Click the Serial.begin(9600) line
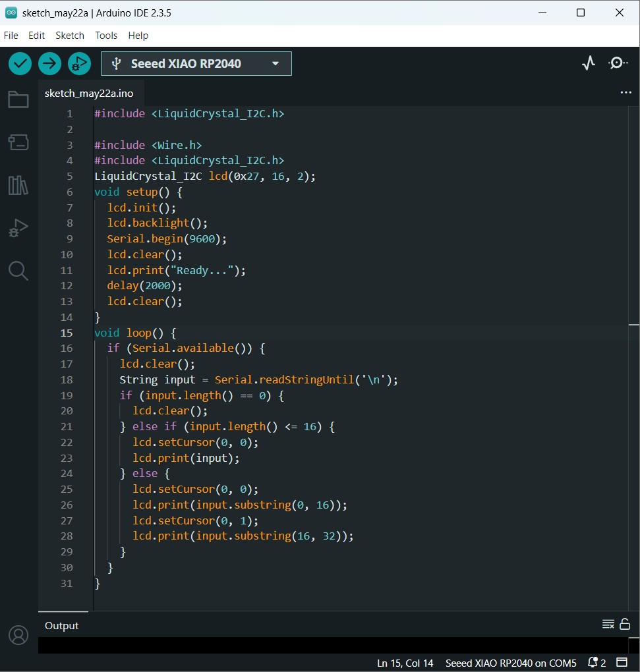The image size is (640, 672). [x=167, y=238]
